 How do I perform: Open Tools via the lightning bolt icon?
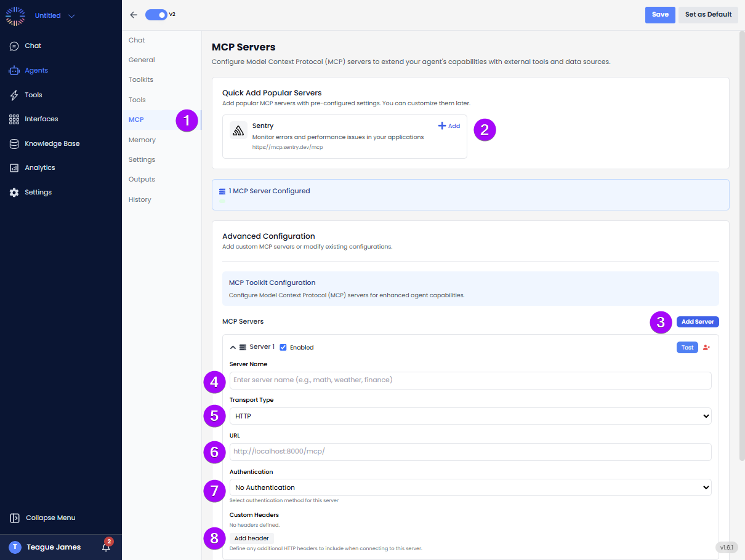point(14,94)
